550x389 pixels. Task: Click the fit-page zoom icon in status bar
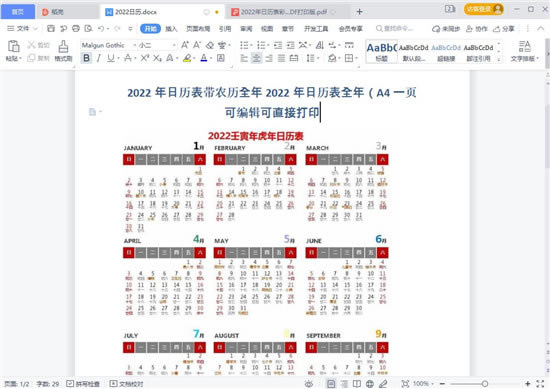[405, 384]
